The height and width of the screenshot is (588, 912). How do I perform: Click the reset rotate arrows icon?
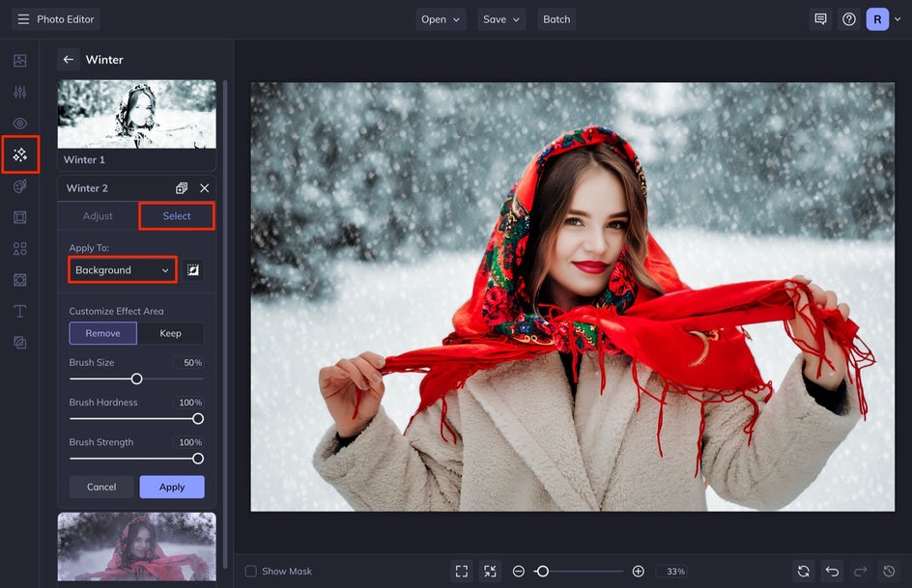click(x=803, y=572)
